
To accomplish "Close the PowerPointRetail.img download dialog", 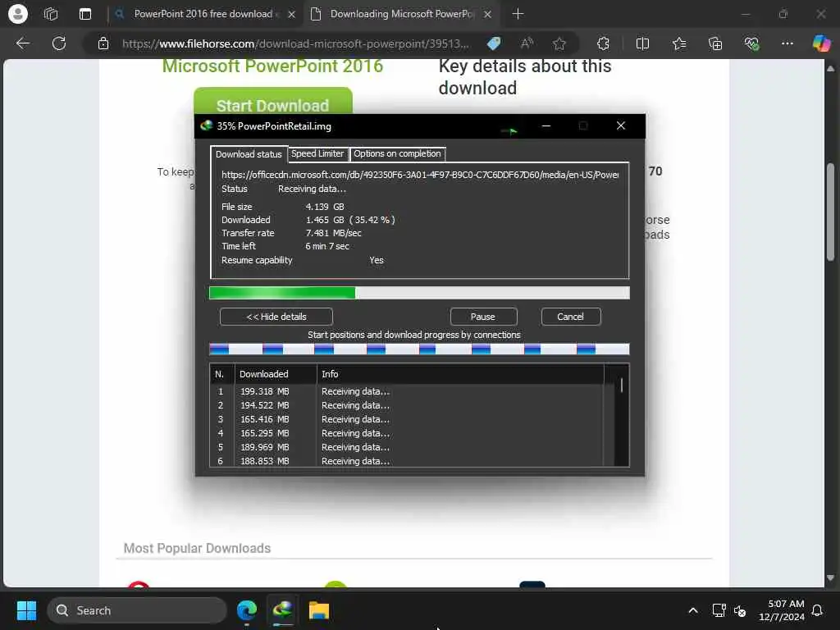I will [x=620, y=126].
